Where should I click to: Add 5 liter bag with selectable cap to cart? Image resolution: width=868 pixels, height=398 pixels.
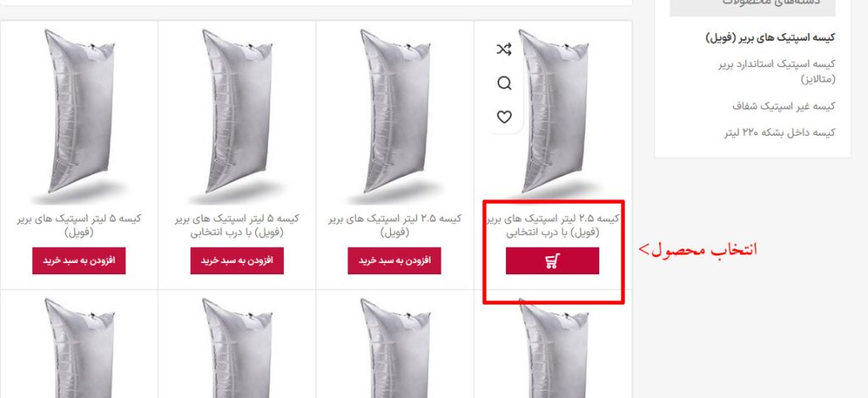(x=237, y=261)
